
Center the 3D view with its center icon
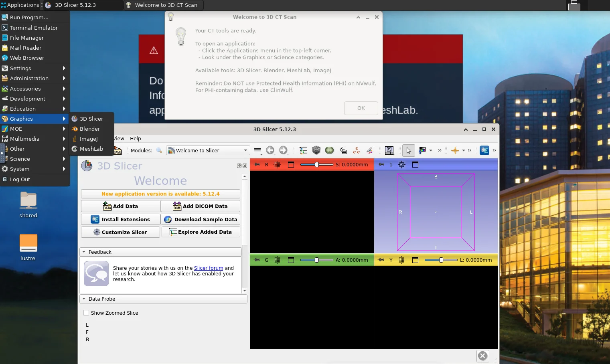(x=402, y=164)
